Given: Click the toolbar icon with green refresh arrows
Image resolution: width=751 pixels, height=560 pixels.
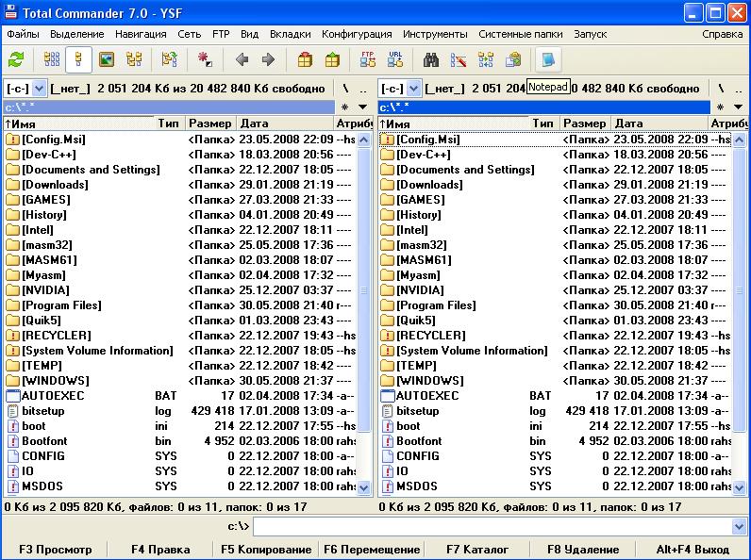Looking at the screenshot, I should click(x=16, y=59).
